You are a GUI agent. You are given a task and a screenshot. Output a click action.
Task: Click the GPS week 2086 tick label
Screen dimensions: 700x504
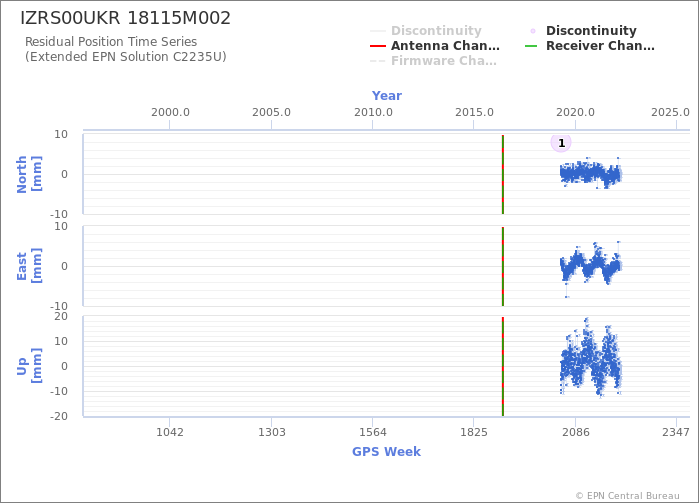pos(575,432)
